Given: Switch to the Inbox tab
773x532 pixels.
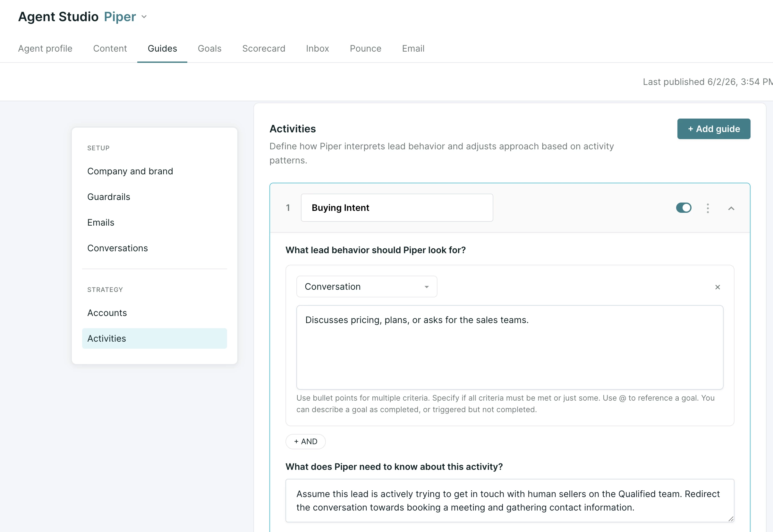Looking at the screenshot, I should pos(317,48).
